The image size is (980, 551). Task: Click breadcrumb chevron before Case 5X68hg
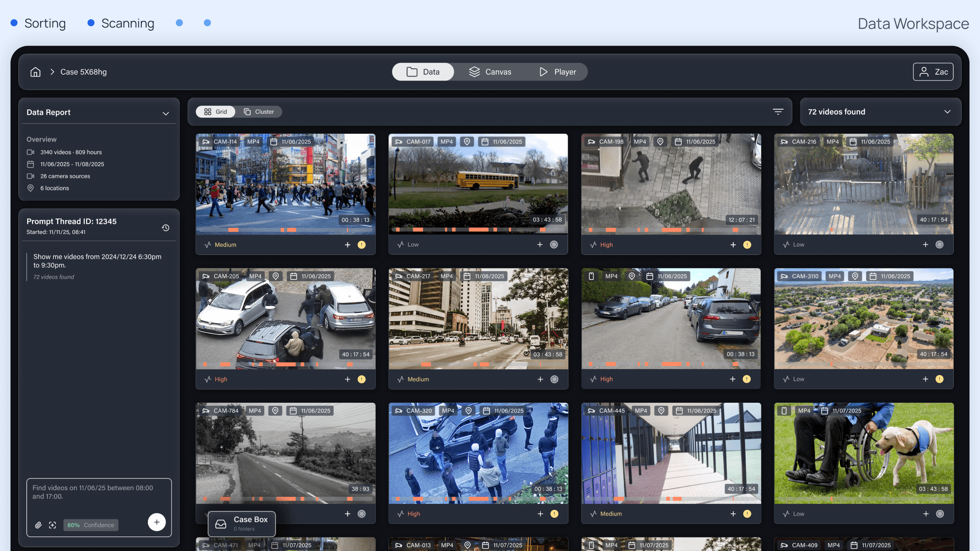tap(52, 72)
